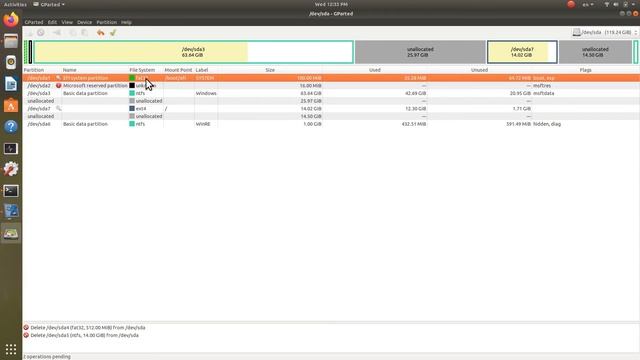Select the 'Delete /dev/sda5' pending operation
This screenshot has width=640, height=360.
click(84, 335)
